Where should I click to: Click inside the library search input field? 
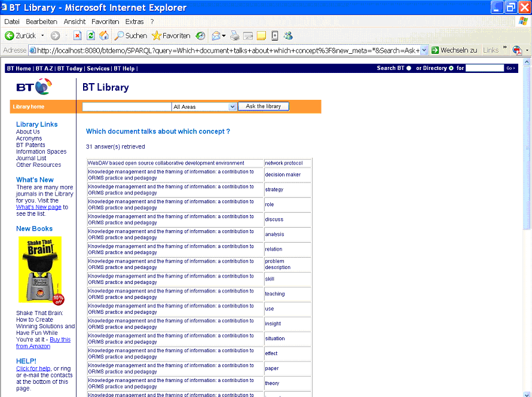[126, 106]
